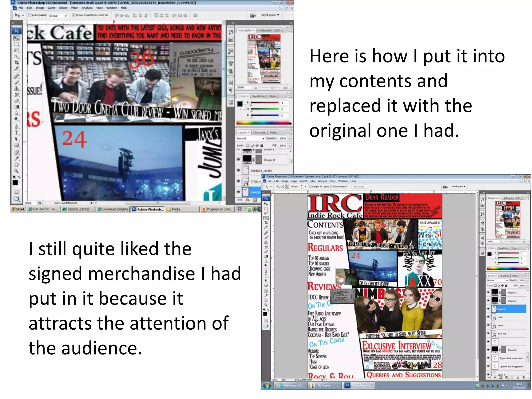
Task: Hide the Queries and Suggestions text layer
Action: click(x=488, y=366)
